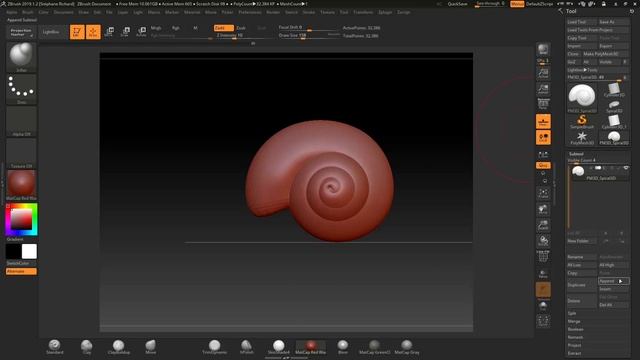
Task: Click the Load Tool button
Action: (x=581, y=22)
